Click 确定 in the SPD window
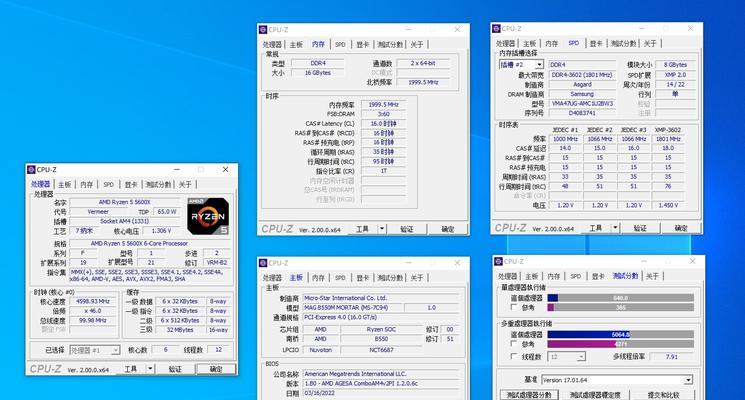The height and width of the screenshot is (400, 745). coord(681,228)
